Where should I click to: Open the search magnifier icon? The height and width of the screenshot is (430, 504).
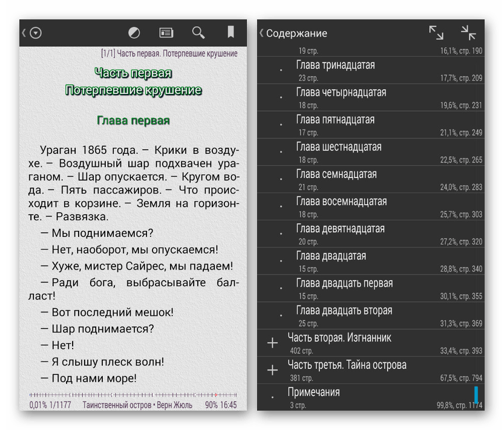click(198, 33)
